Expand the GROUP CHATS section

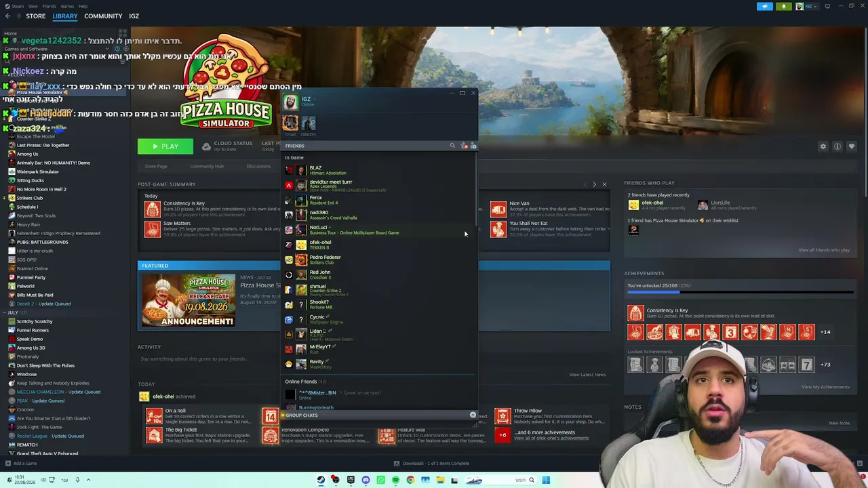301,415
